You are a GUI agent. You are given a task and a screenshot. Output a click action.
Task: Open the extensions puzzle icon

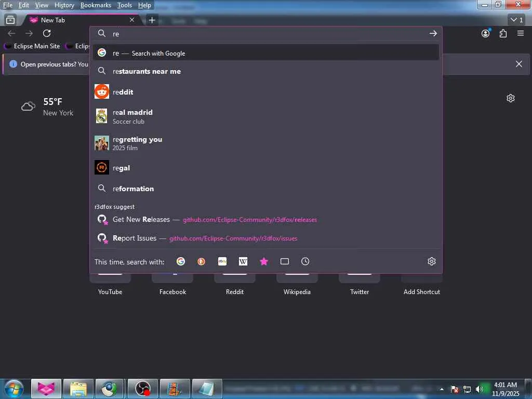pos(503,33)
